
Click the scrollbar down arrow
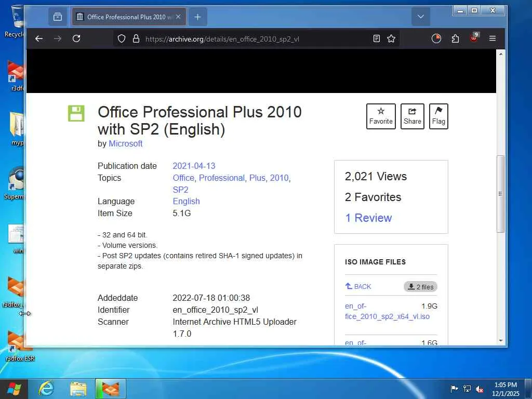click(500, 341)
